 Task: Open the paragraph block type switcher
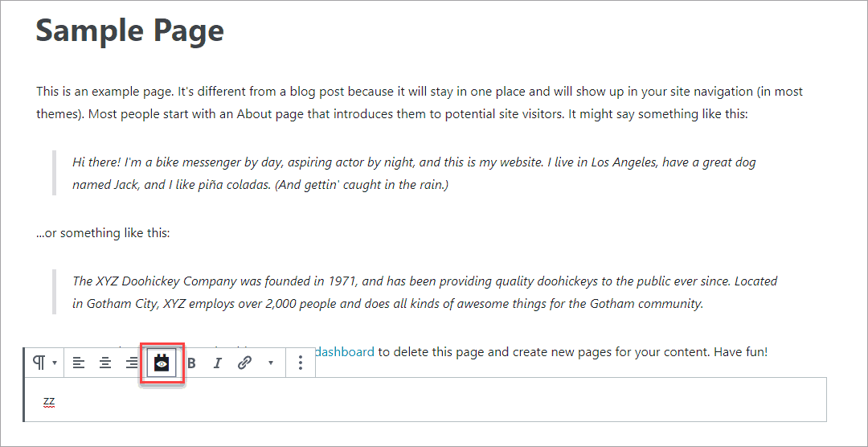(x=43, y=363)
